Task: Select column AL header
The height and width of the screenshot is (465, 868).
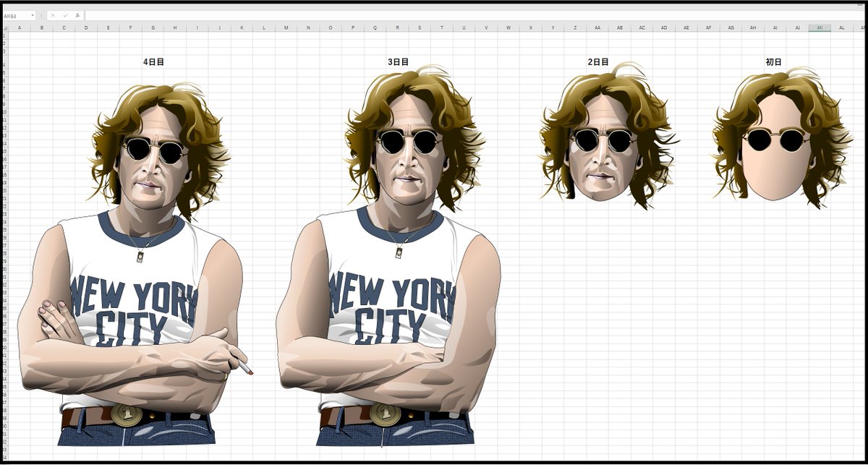Action: coord(842,28)
